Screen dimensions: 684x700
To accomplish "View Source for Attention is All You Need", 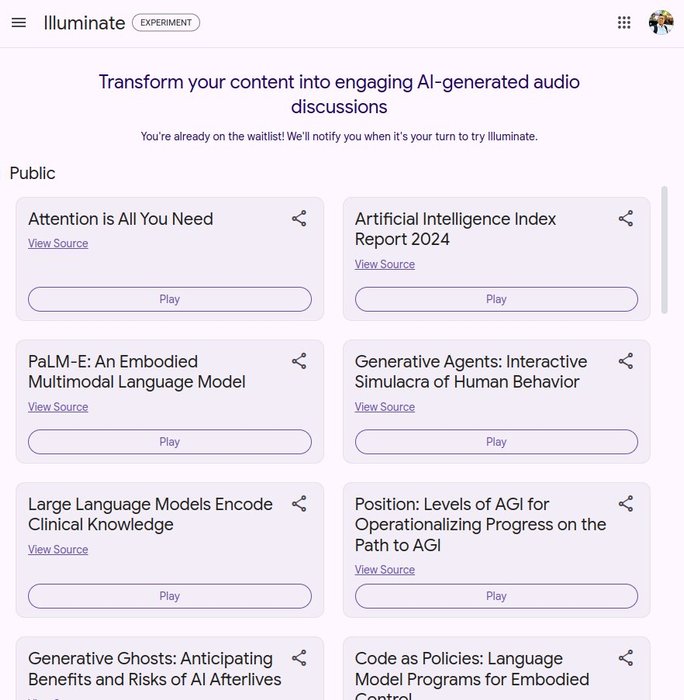I will (58, 244).
